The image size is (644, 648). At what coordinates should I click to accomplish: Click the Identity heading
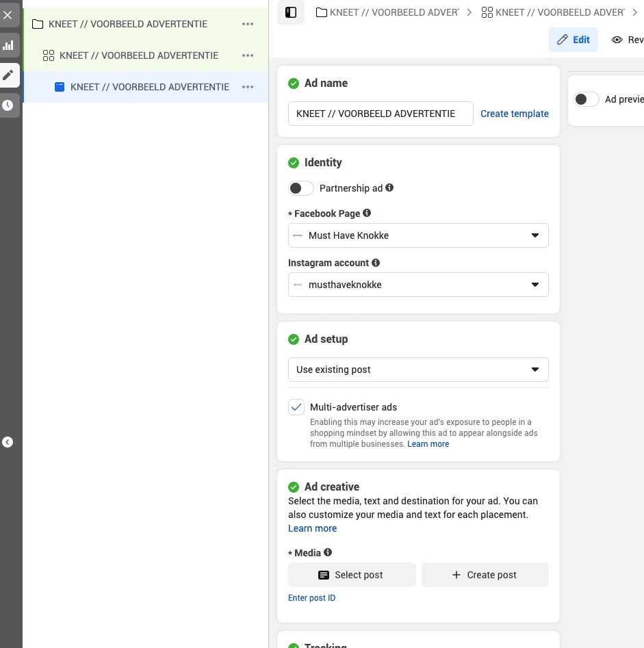[323, 162]
